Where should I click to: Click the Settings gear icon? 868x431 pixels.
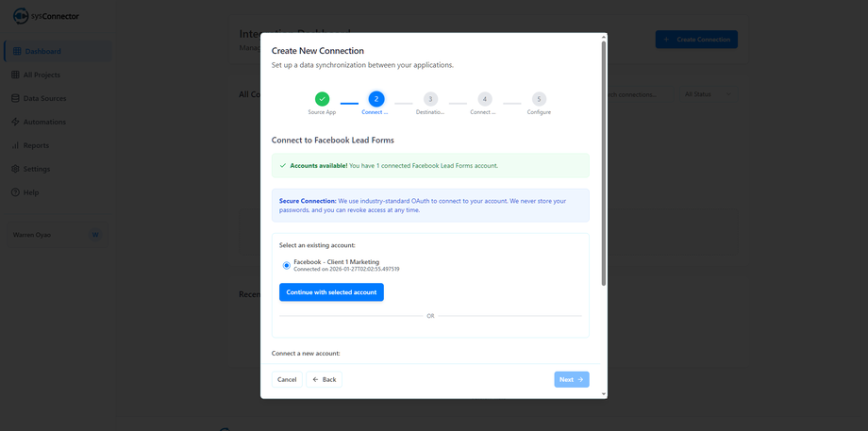[x=15, y=169]
